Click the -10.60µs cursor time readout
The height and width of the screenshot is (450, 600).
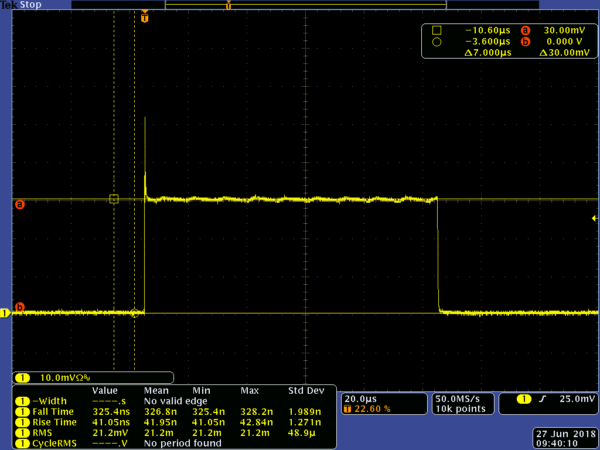click(488, 30)
